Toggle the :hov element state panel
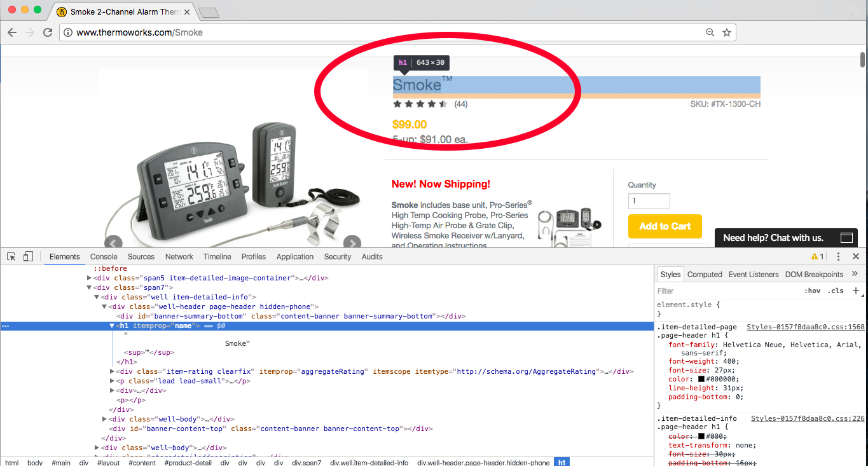This screenshot has height=466, width=868. (x=813, y=291)
